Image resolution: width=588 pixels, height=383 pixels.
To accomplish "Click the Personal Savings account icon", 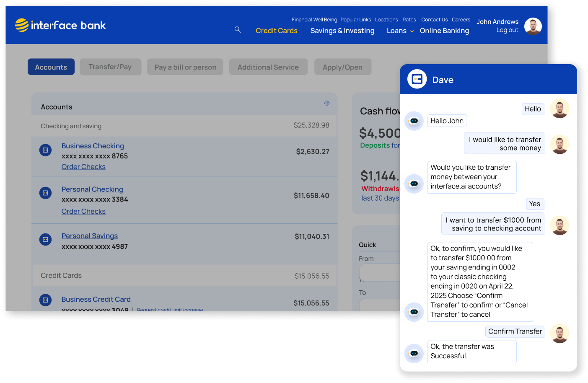I will [x=45, y=240].
